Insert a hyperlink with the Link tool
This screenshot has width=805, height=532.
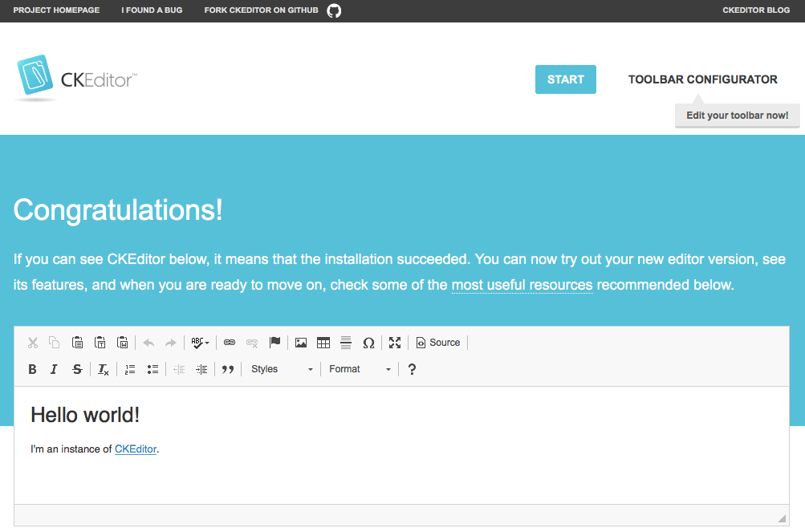click(x=231, y=342)
